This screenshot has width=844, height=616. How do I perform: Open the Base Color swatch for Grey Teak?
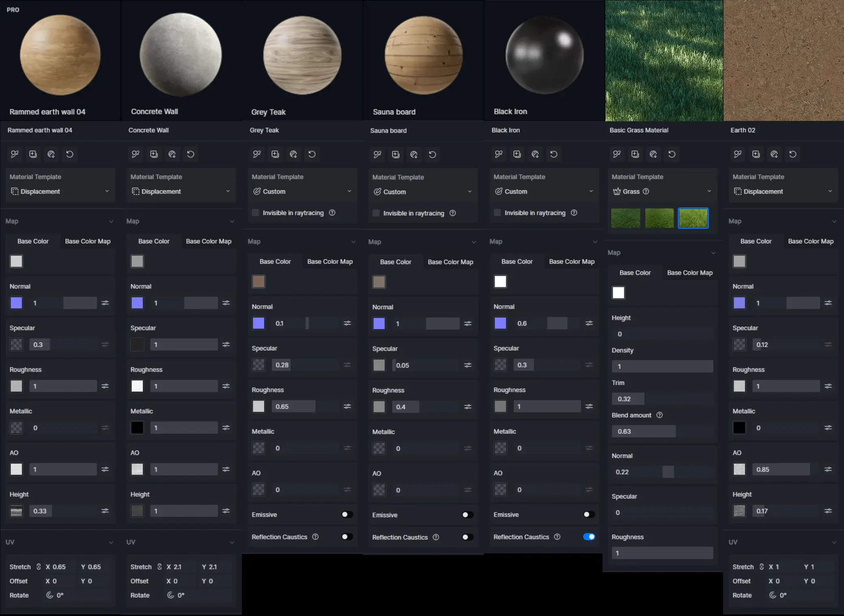[x=258, y=282]
